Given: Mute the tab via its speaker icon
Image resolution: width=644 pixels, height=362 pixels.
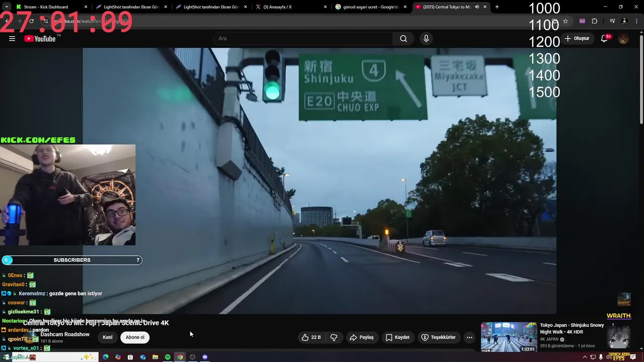Looking at the screenshot, I should click(x=476, y=7).
